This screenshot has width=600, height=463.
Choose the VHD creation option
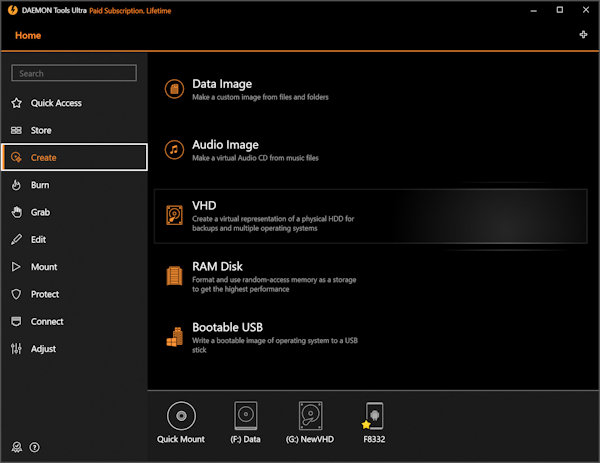[370, 216]
